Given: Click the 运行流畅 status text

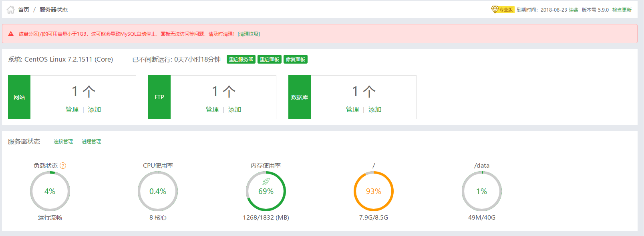Looking at the screenshot, I should (50, 217).
